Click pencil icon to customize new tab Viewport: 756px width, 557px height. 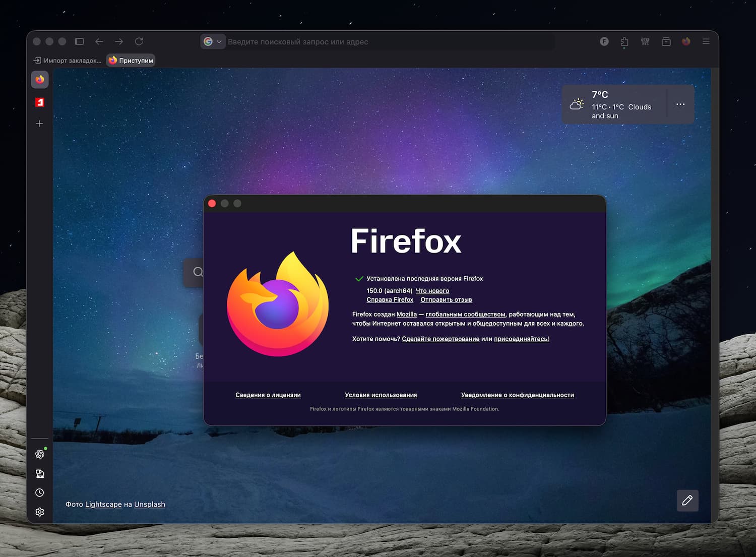click(687, 501)
